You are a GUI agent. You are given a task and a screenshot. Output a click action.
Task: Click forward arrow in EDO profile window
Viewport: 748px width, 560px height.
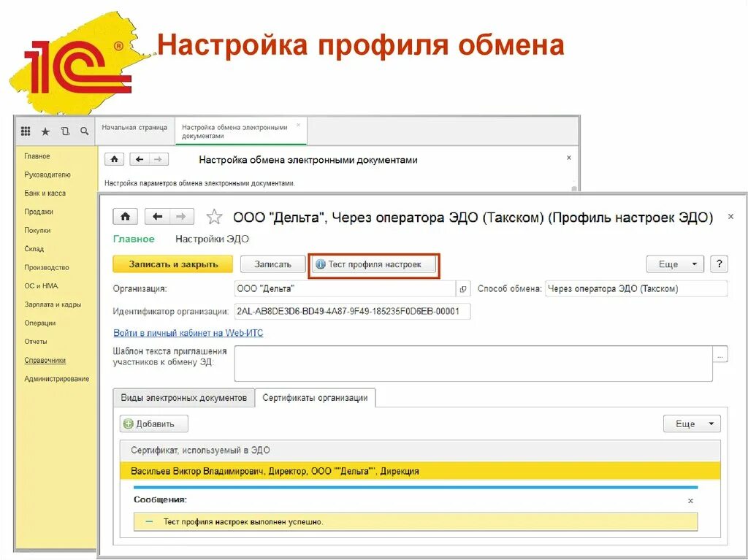point(181,217)
